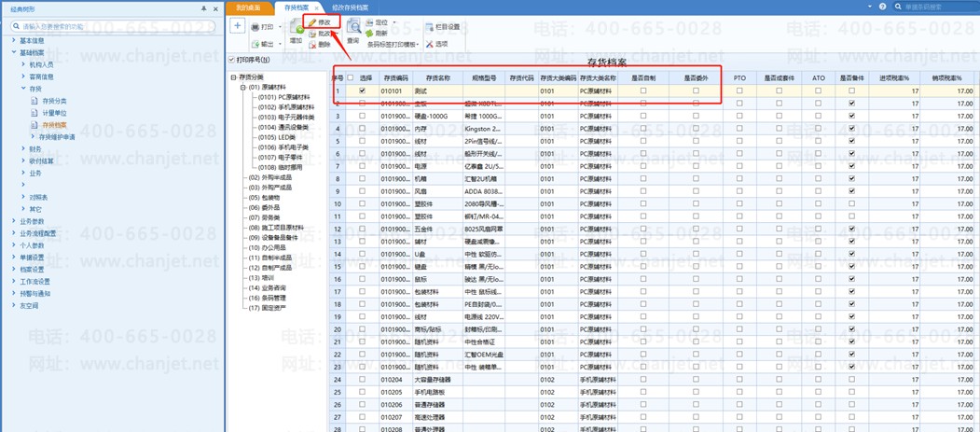Image resolution: width=980 pixels, height=432 pixels.
Task: Switch to the 修改存货档案 tab
Action: [x=350, y=7]
